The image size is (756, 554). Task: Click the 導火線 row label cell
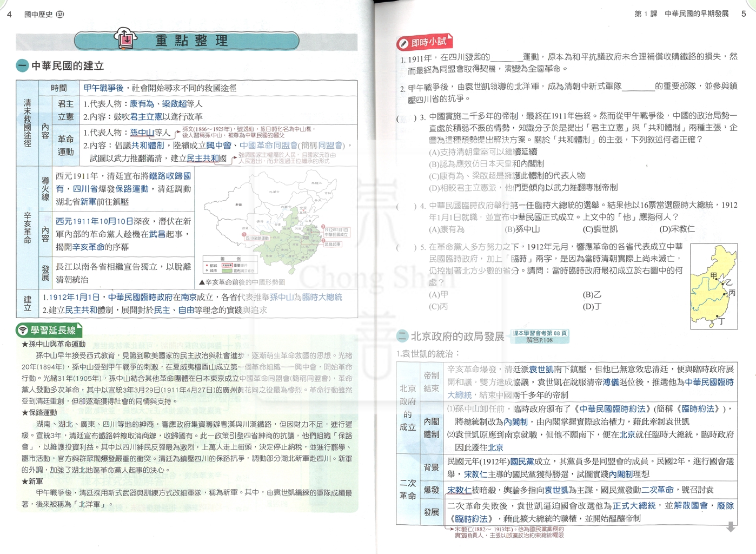pos(45,189)
